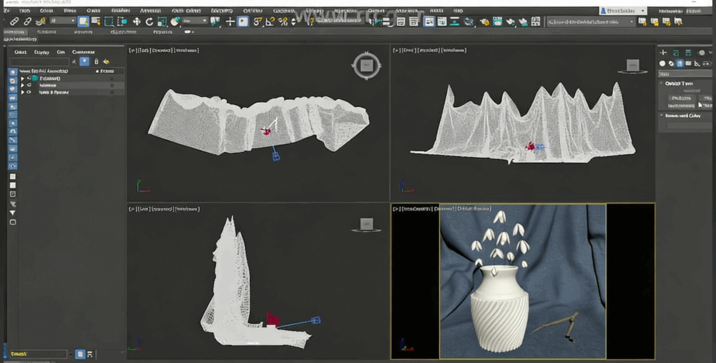
Task: Toggle Angle Snap
Action: coord(270,21)
